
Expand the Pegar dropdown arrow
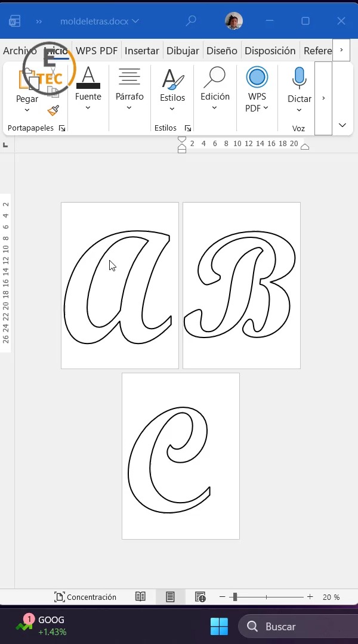click(x=27, y=110)
